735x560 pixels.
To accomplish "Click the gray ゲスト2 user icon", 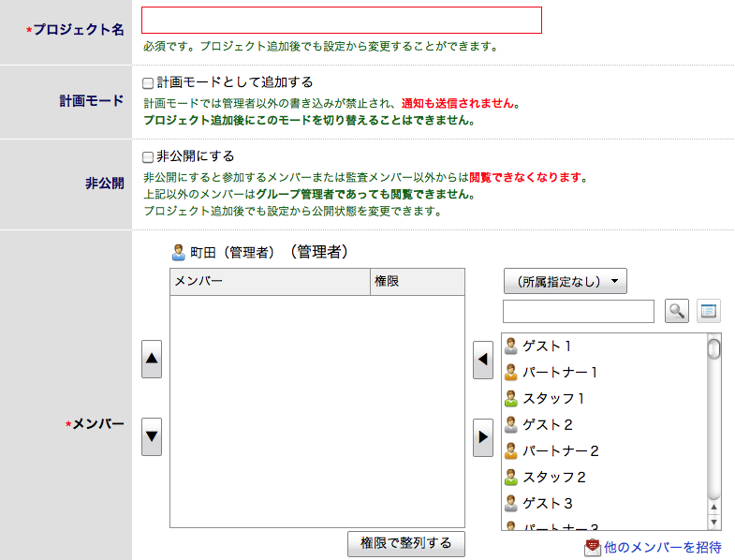I will coord(511,425).
